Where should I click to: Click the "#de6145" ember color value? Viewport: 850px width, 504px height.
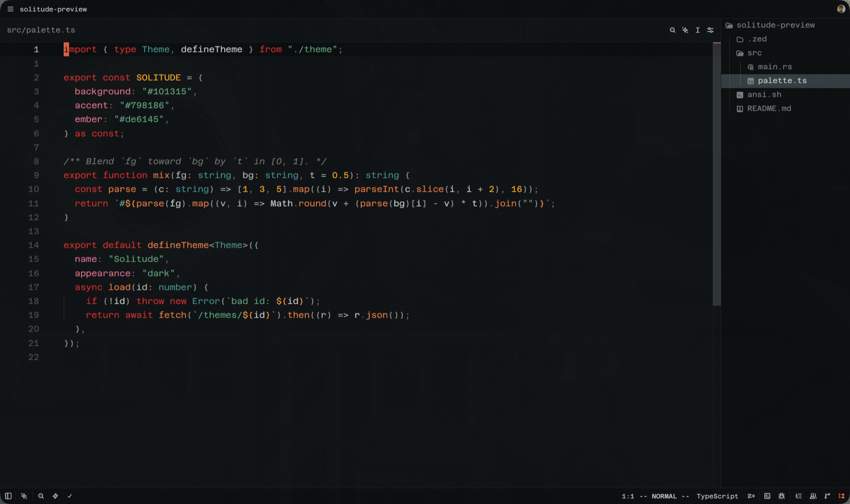139,119
